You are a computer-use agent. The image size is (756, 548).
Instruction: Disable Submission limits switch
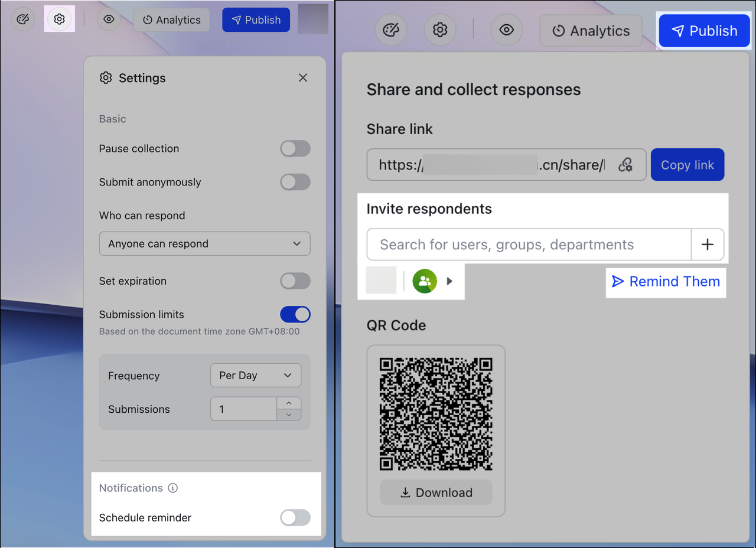coord(295,315)
